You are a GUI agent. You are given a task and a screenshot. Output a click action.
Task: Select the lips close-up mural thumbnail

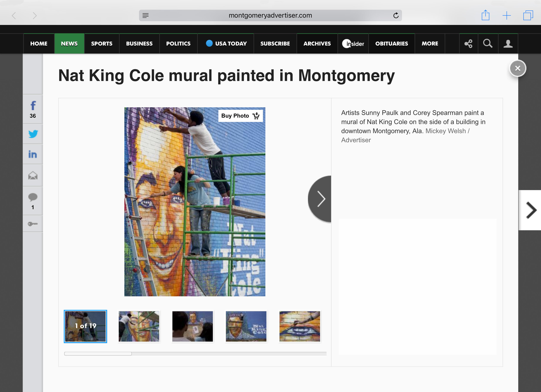point(299,326)
